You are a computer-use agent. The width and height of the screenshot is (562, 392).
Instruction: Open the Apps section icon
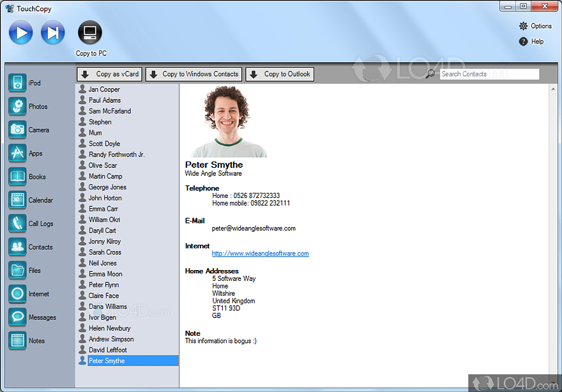pos(17,153)
